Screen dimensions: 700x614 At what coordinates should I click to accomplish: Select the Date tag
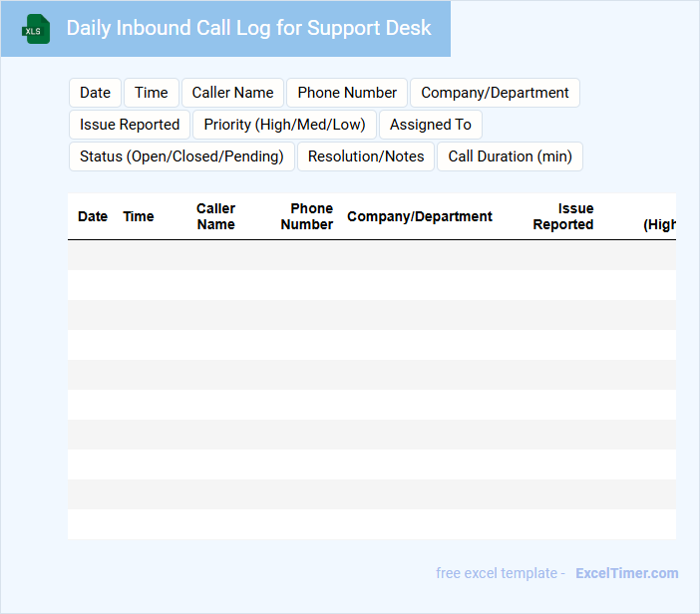click(95, 93)
